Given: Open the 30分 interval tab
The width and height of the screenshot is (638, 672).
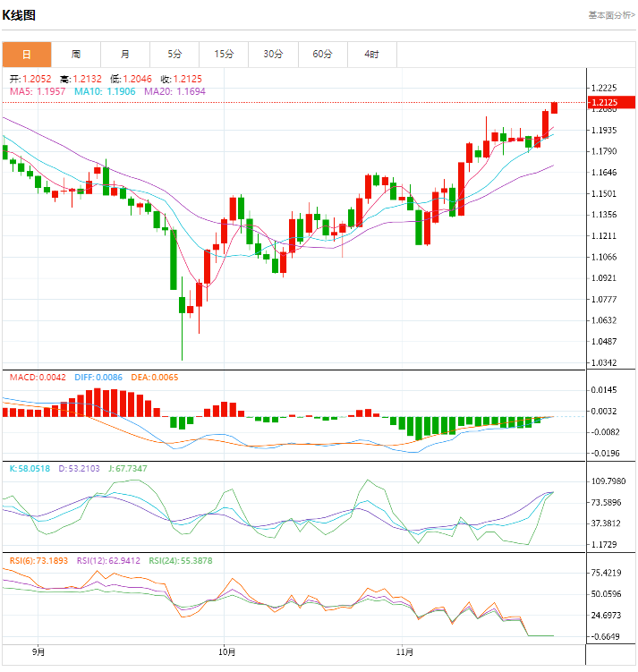Looking at the screenshot, I should pos(273,55).
